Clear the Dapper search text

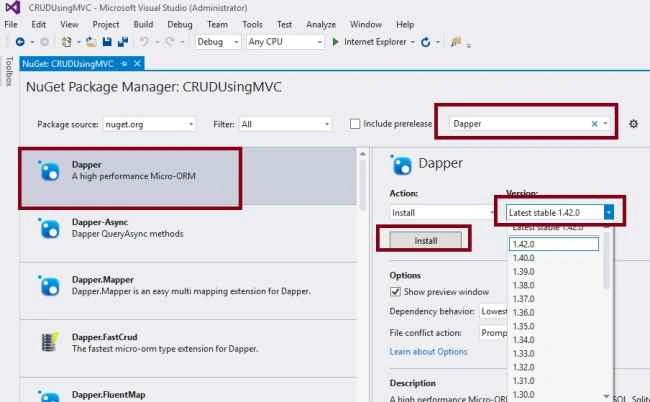click(594, 124)
